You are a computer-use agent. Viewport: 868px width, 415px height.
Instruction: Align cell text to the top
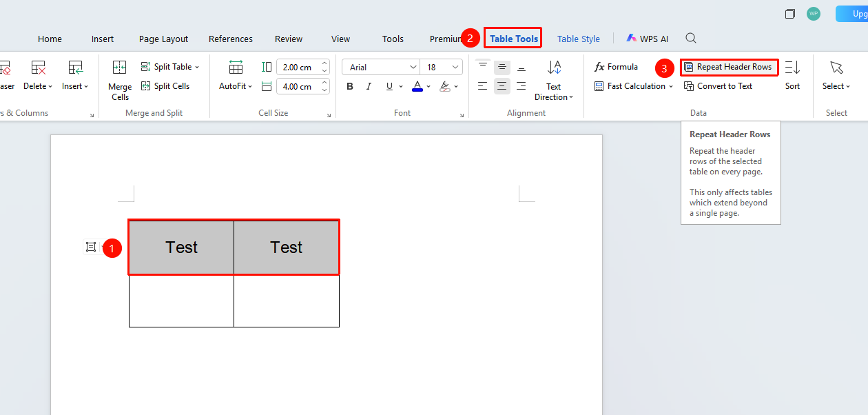pyautogui.click(x=483, y=67)
